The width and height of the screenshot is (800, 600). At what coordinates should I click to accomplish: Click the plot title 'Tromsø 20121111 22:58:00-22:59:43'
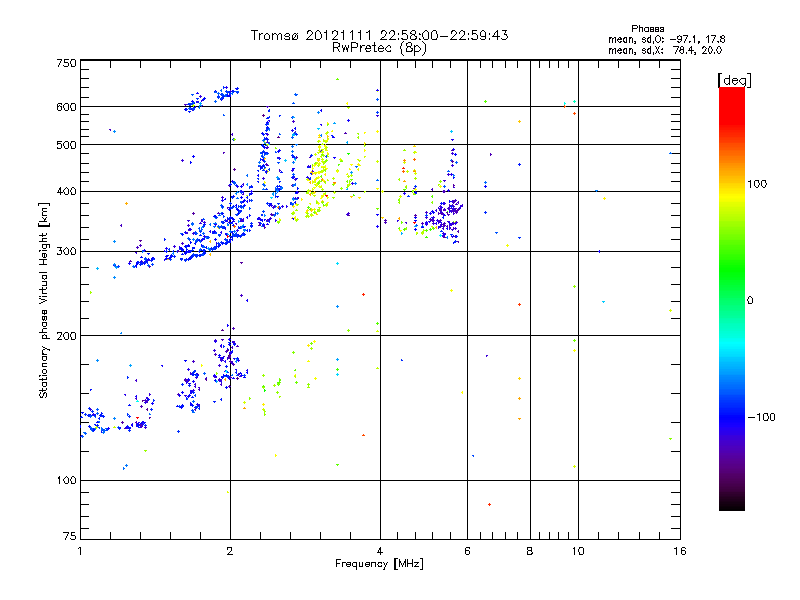pos(379,35)
